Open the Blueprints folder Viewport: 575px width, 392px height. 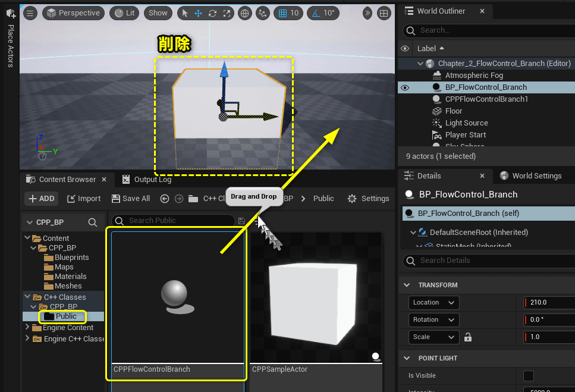click(x=67, y=258)
